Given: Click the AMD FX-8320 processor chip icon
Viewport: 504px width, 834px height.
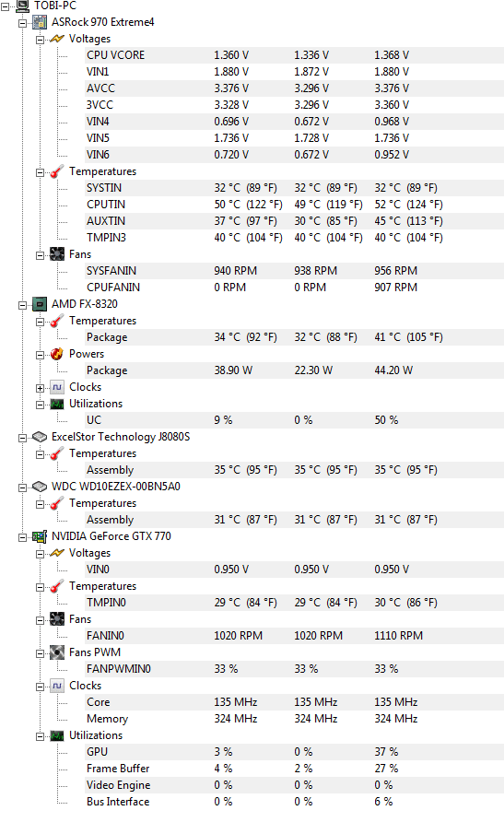Looking at the screenshot, I should click(40, 304).
